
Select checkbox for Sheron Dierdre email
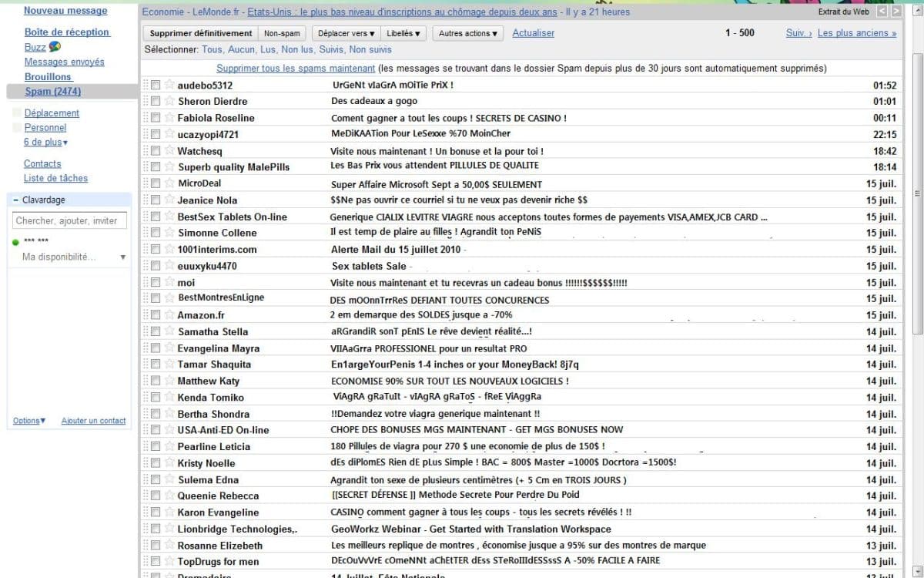[156, 101]
